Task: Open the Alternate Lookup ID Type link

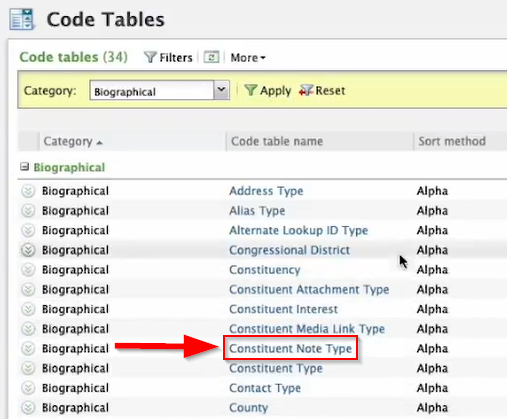Action: [x=298, y=230]
